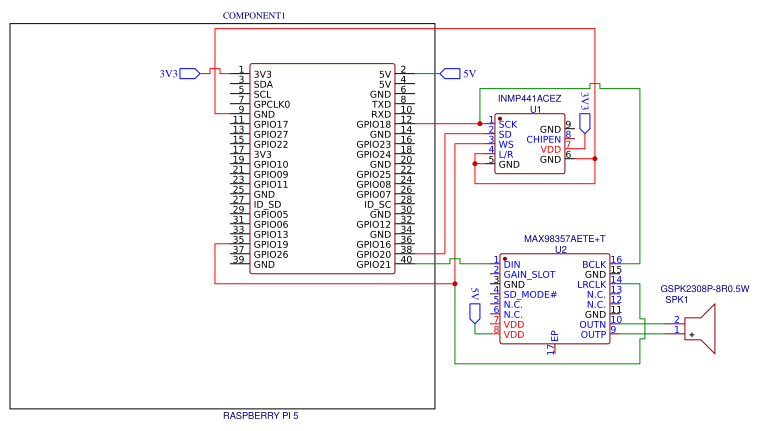Select the red junction dot left of MAX98357 GND
The width and height of the screenshot is (760, 431).
(x=455, y=284)
